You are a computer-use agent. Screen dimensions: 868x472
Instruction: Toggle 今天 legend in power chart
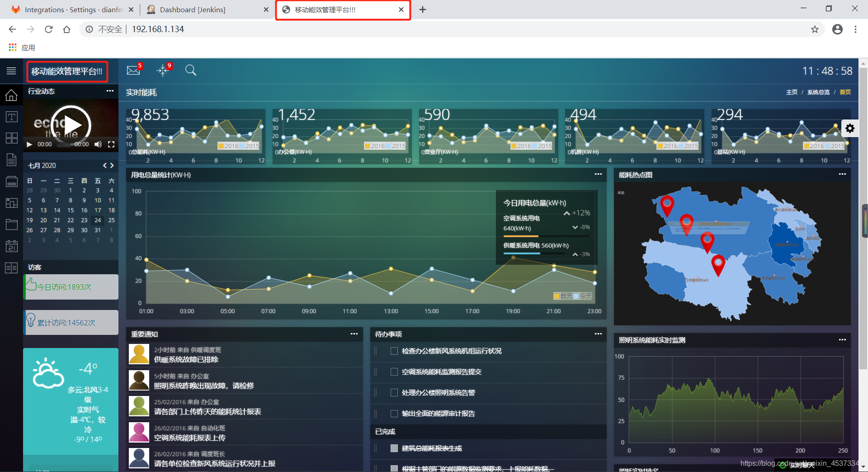pyautogui.click(x=583, y=296)
